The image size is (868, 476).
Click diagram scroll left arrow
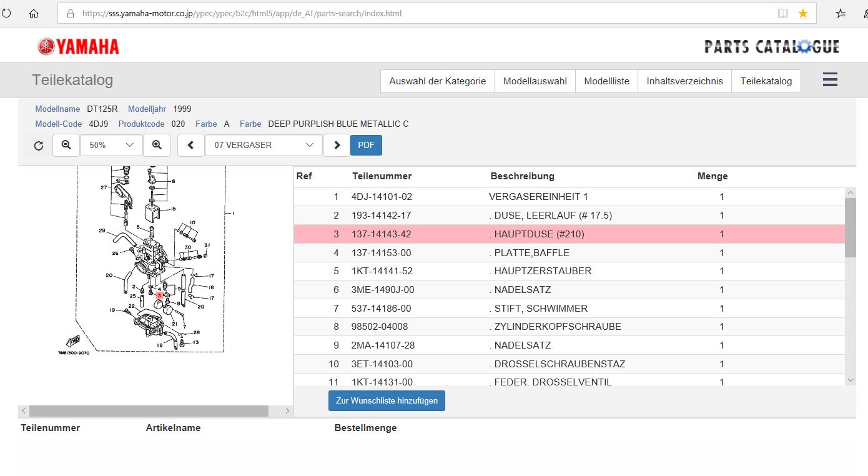(24, 410)
